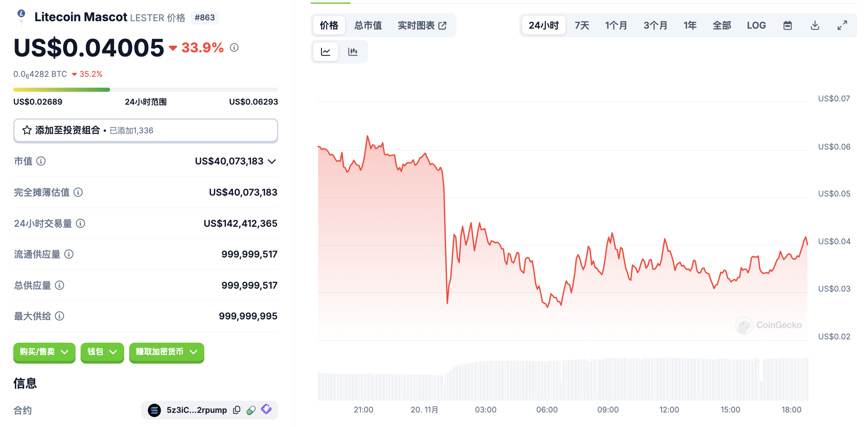This screenshot has height=427, width=868.
Task: Select the 7天 time range
Action: pos(582,25)
